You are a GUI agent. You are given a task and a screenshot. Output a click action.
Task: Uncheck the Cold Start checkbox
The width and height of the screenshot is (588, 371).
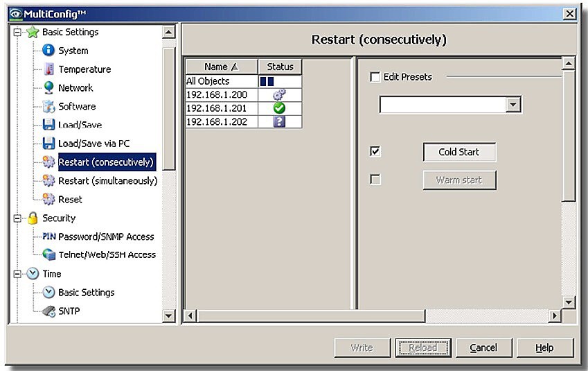pyautogui.click(x=375, y=152)
